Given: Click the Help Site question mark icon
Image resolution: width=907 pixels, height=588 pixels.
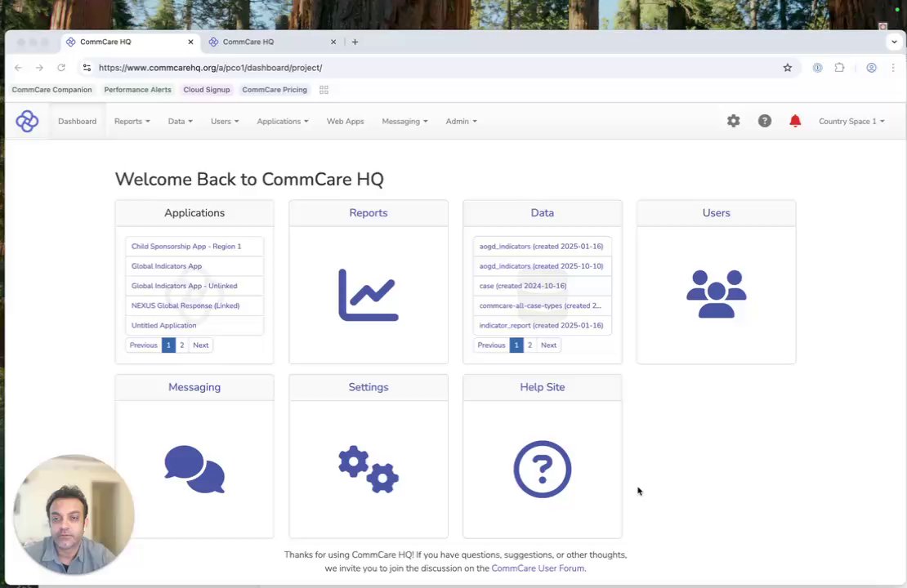Looking at the screenshot, I should tap(543, 469).
